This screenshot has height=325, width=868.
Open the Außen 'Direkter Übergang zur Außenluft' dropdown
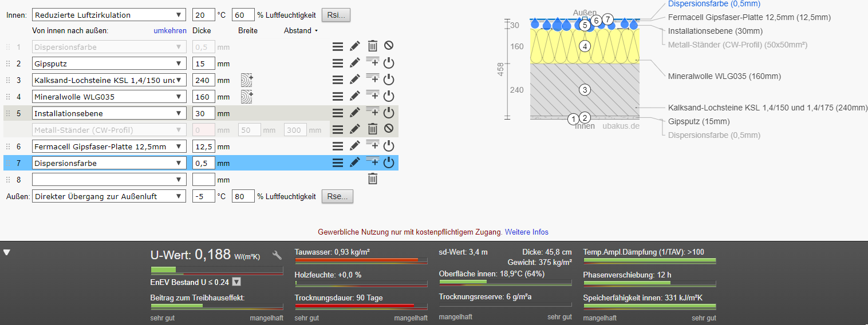[x=109, y=196]
